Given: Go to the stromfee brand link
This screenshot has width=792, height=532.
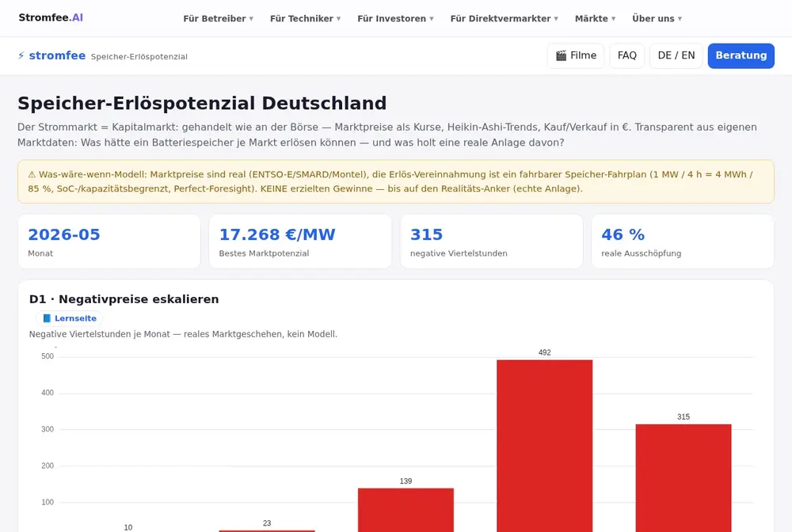Looking at the screenshot, I should coord(57,55).
